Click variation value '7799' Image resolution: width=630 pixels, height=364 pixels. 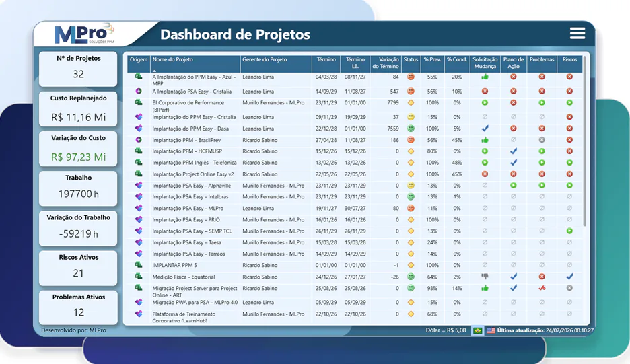[x=393, y=102]
